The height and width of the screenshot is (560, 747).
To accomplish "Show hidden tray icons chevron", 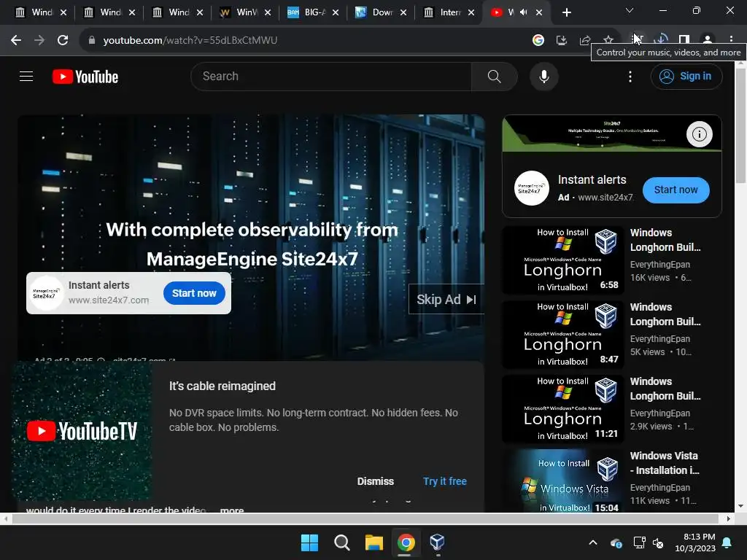I will pos(592,542).
